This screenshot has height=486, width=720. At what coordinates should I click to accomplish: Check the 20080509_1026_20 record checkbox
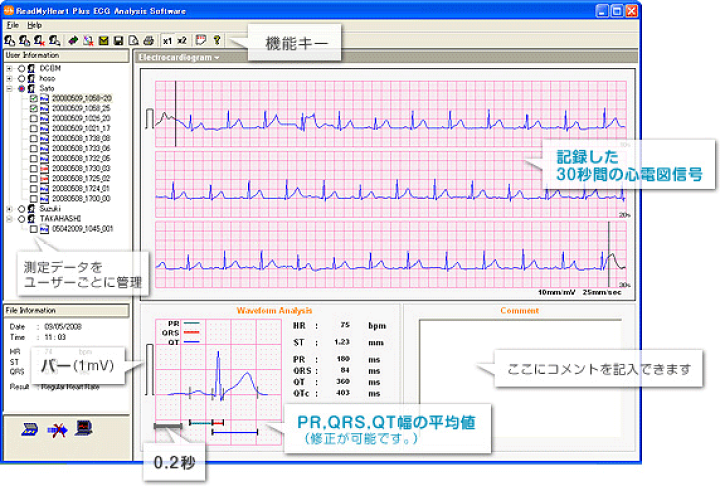(34, 119)
